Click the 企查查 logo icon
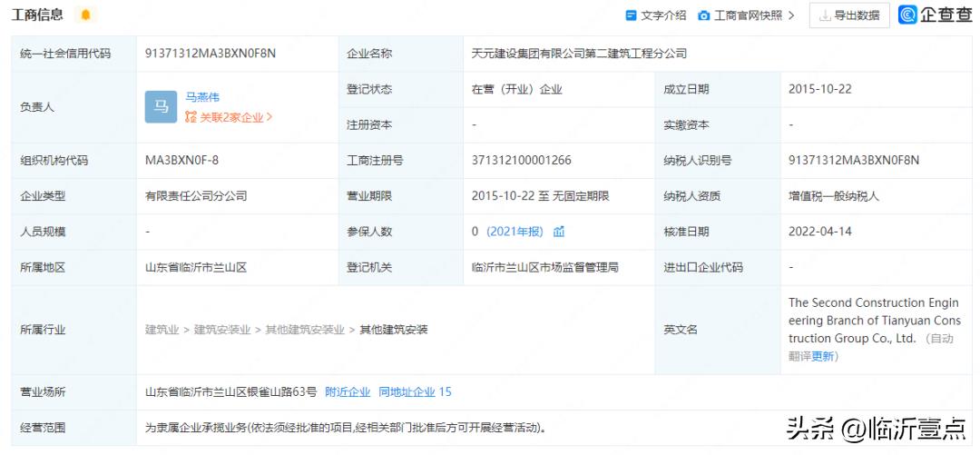The width and height of the screenshot is (980, 455). click(907, 15)
